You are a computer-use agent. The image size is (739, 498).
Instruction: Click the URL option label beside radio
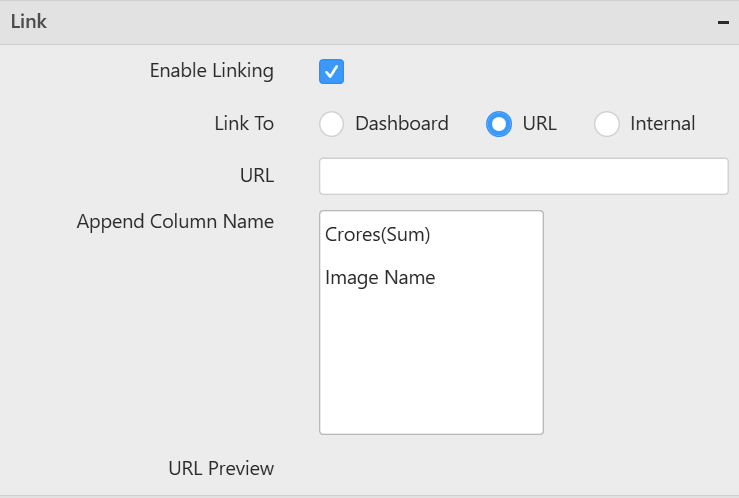coord(539,124)
